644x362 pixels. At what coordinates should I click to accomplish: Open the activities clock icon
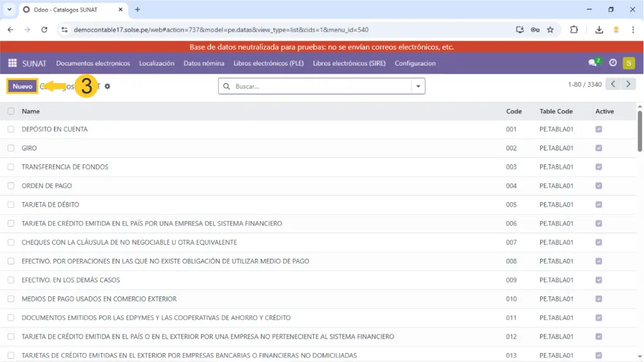(613, 63)
